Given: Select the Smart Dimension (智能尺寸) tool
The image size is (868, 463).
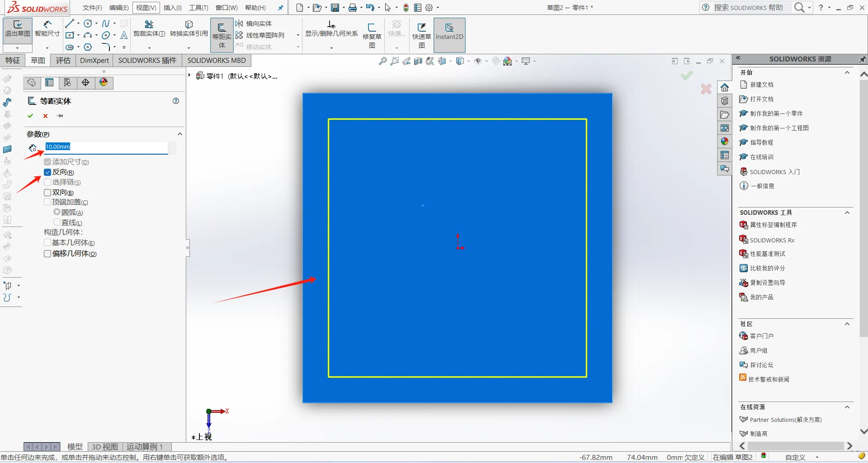Looking at the screenshot, I should (47, 29).
